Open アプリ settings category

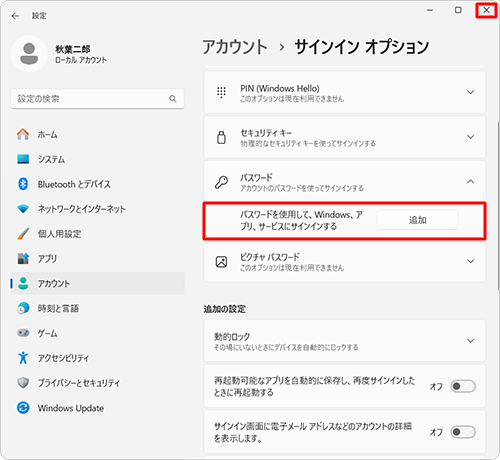click(97, 258)
